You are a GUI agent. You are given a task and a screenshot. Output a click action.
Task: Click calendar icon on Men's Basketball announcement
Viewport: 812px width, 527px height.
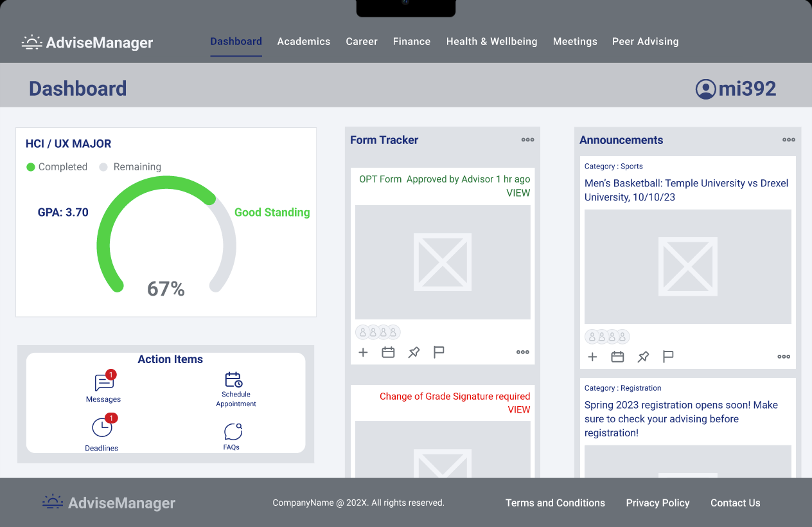click(x=617, y=357)
